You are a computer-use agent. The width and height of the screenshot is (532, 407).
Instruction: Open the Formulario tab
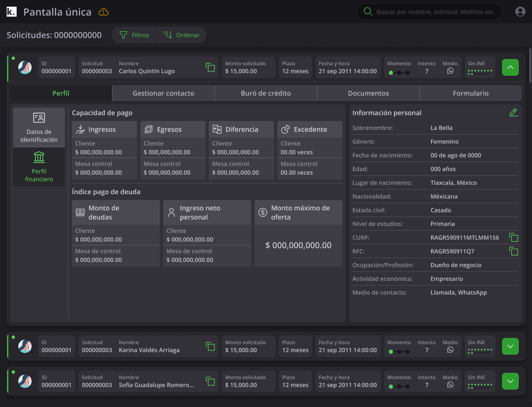tap(471, 93)
